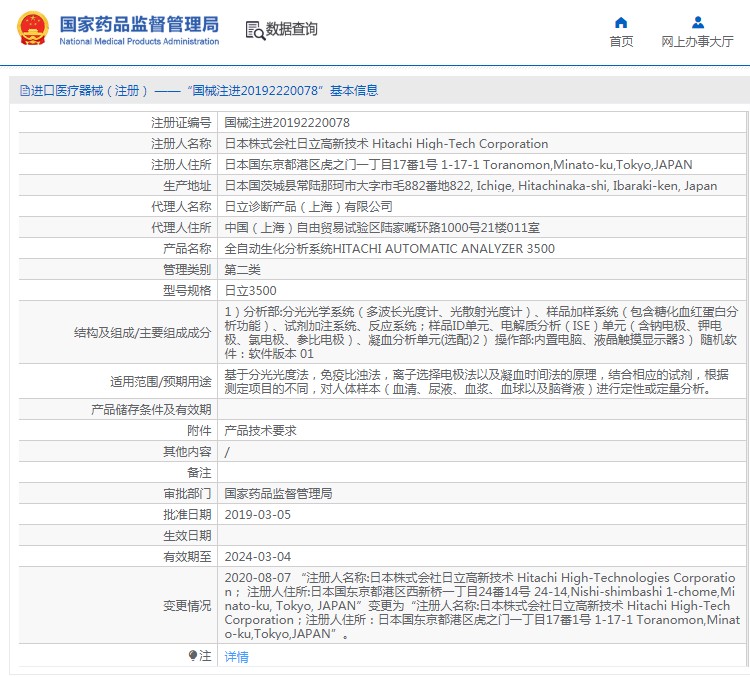
Task: Select registration number 国械注进20192220078 cell
Action: [x=287, y=123]
